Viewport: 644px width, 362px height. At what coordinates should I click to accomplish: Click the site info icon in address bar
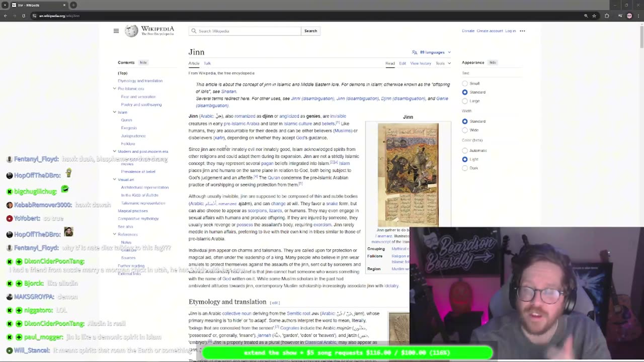pyautogui.click(x=34, y=16)
